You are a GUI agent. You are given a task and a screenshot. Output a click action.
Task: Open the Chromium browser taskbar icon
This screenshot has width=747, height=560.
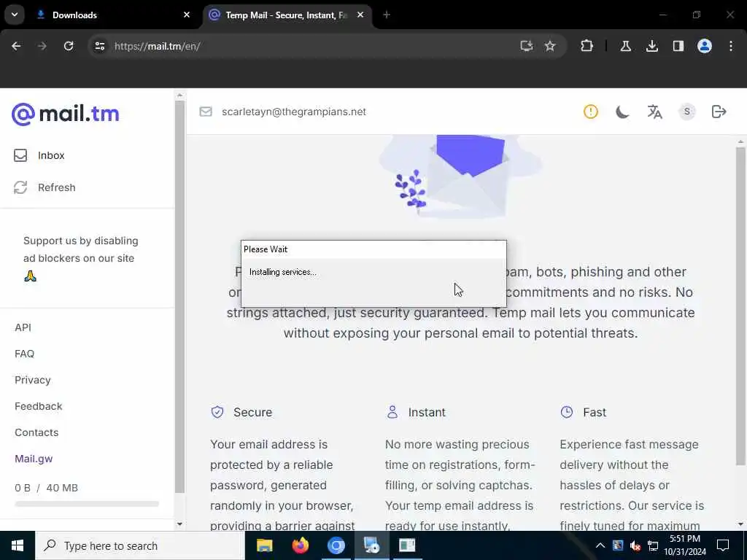pos(336,545)
